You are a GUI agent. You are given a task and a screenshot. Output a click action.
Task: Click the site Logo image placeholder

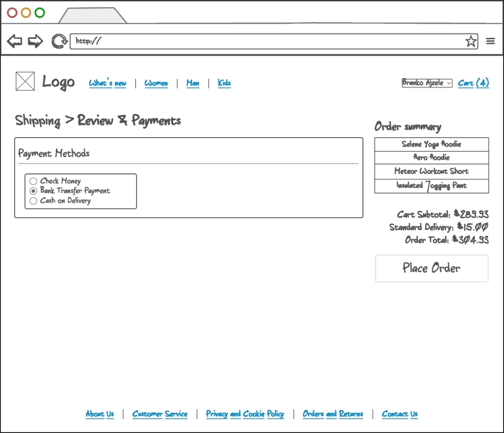[25, 81]
